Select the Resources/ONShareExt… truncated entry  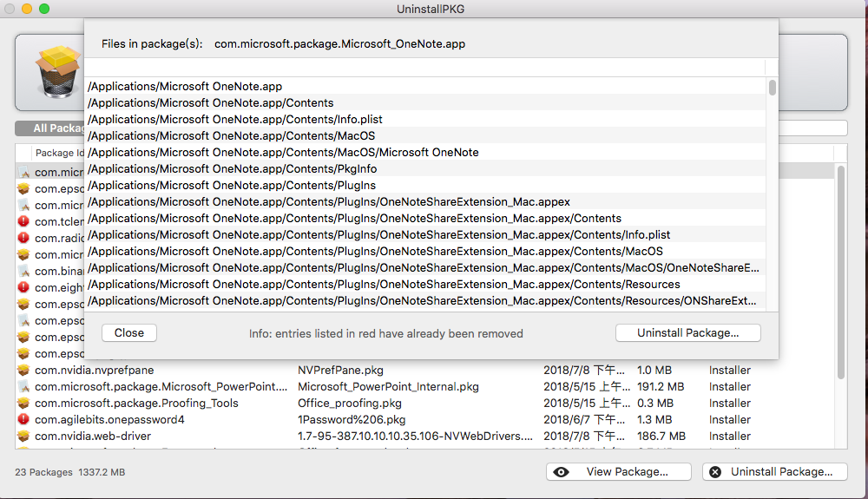click(425, 301)
